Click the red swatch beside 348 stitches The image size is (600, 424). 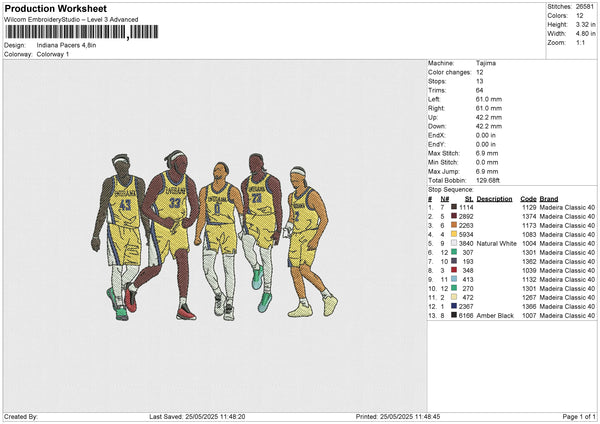(x=454, y=270)
